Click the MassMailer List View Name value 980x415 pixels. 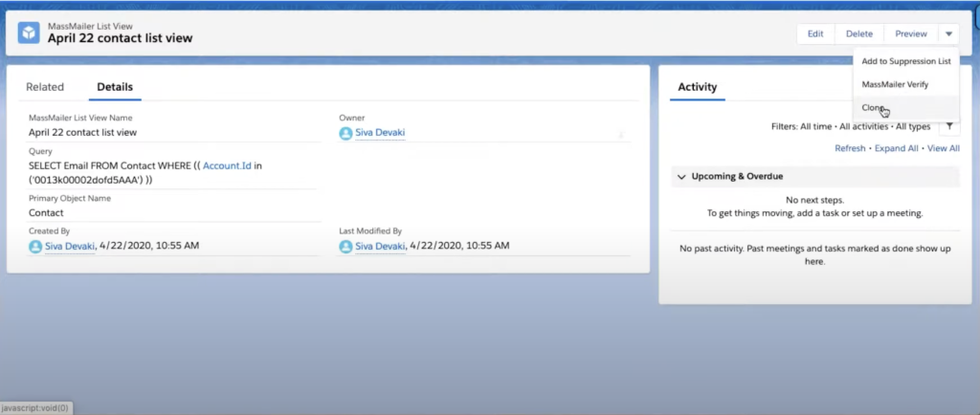(x=82, y=132)
